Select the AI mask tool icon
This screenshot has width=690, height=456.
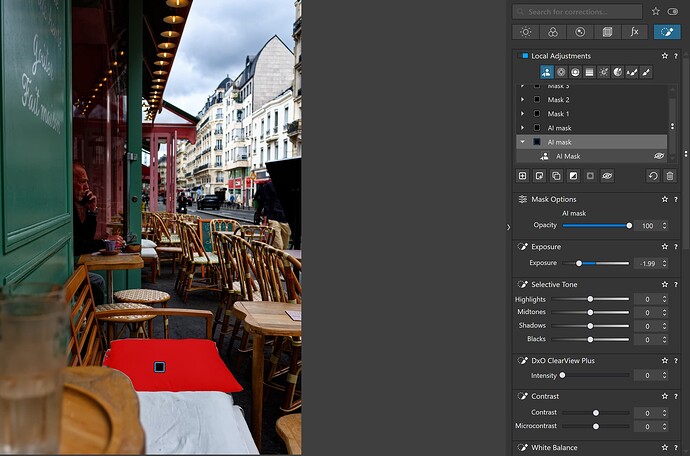[x=546, y=72]
